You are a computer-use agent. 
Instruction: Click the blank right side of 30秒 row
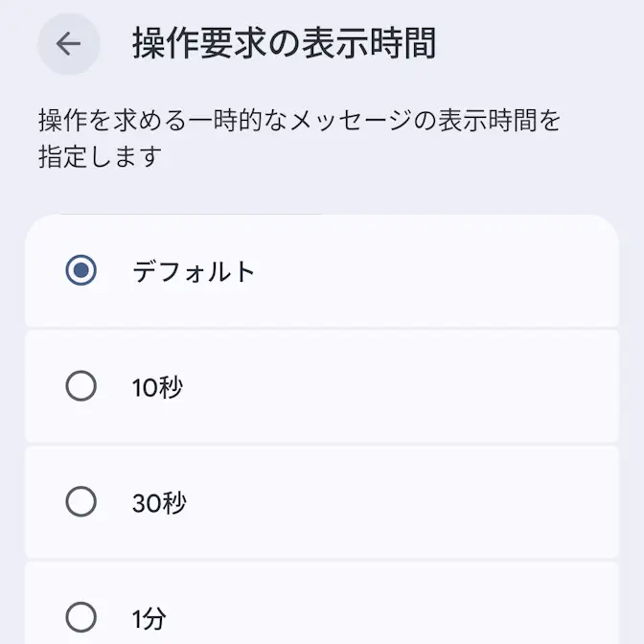point(479,502)
